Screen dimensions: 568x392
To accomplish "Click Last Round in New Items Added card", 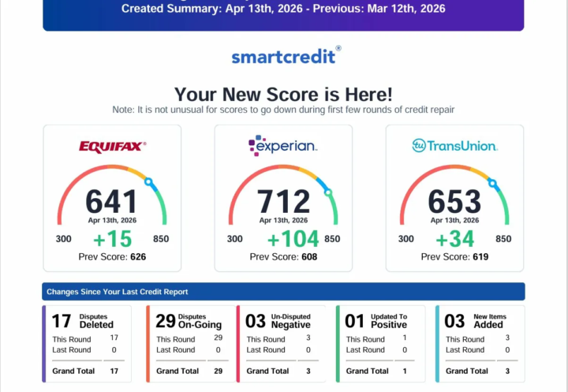I will point(465,350).
